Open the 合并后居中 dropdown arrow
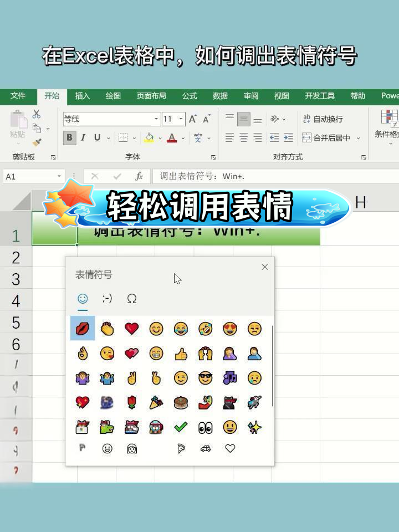The height and width of the screenshot is (532, 399). (359, 138)
